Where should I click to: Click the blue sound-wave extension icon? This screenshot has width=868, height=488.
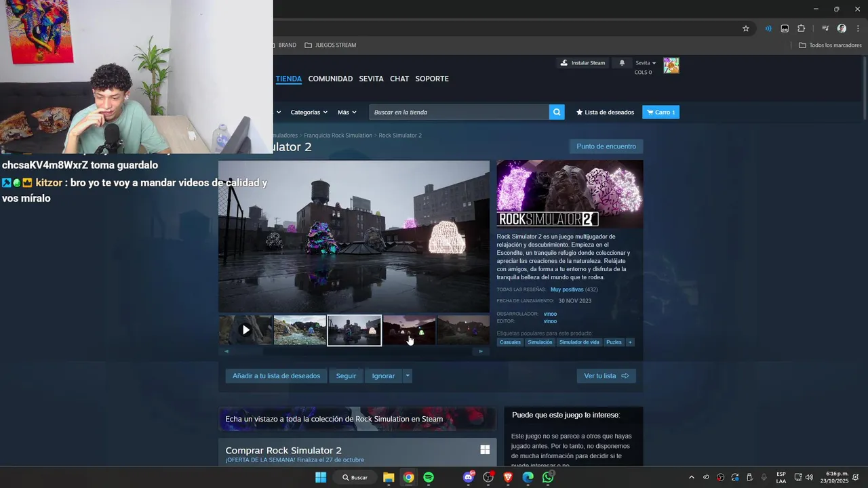(x=768, y=28)
